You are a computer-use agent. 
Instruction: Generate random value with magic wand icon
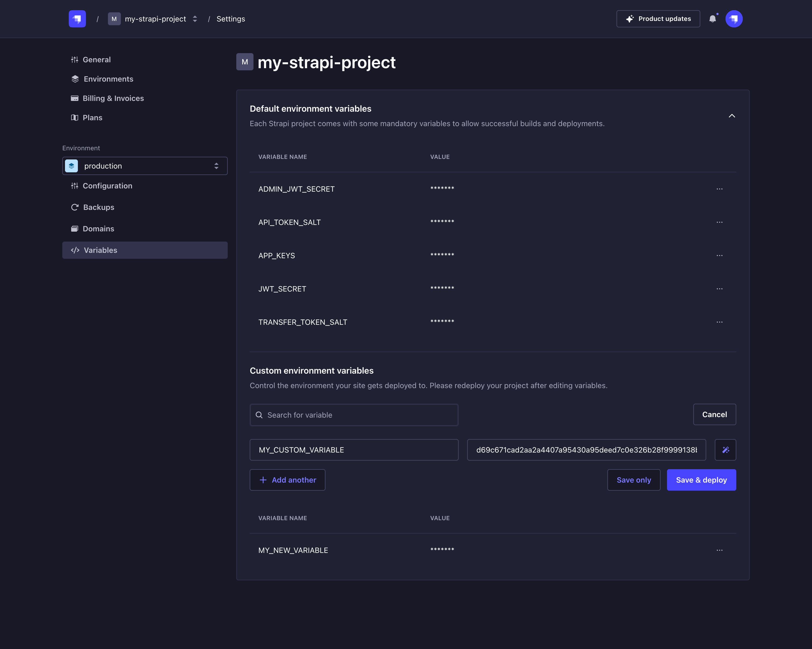pyautogui.click(x=725, y=450)
